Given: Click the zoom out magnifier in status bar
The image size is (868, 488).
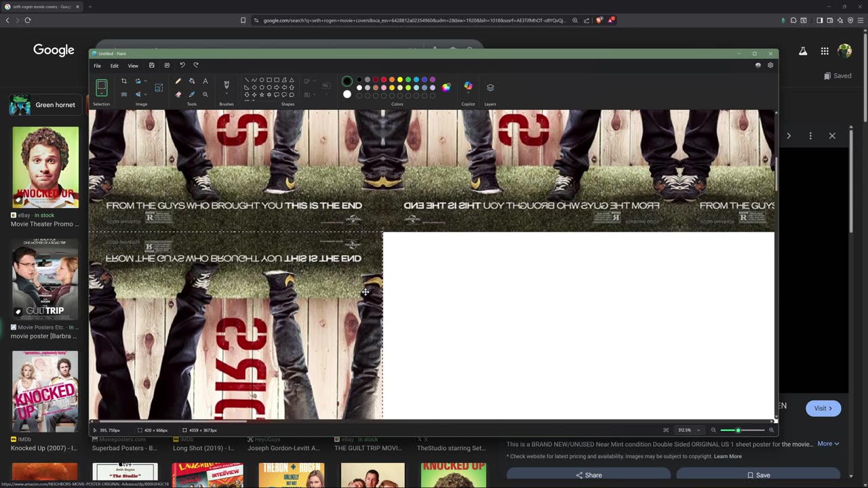Looking at the screenshot, I should pyautogui.click(x=713, y=430).
